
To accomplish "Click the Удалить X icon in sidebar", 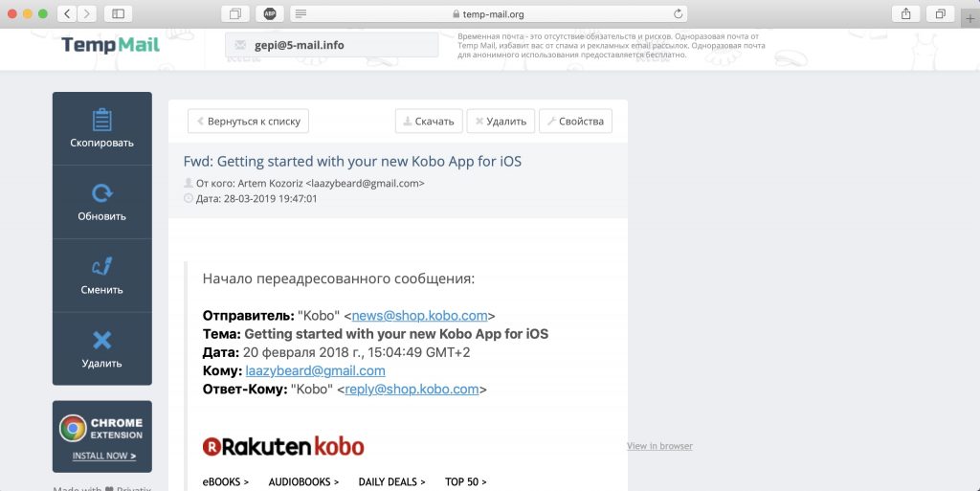I will click(102, 340).
